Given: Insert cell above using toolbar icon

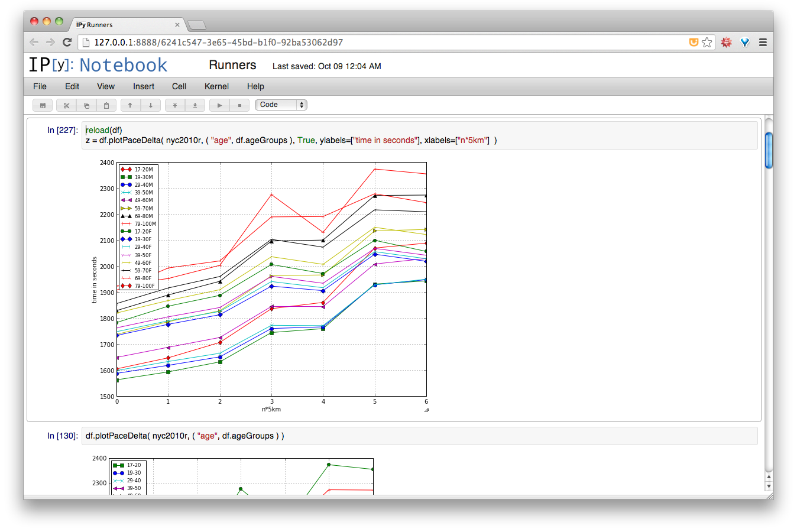Looking at the screenshot, I should [175, 105].
